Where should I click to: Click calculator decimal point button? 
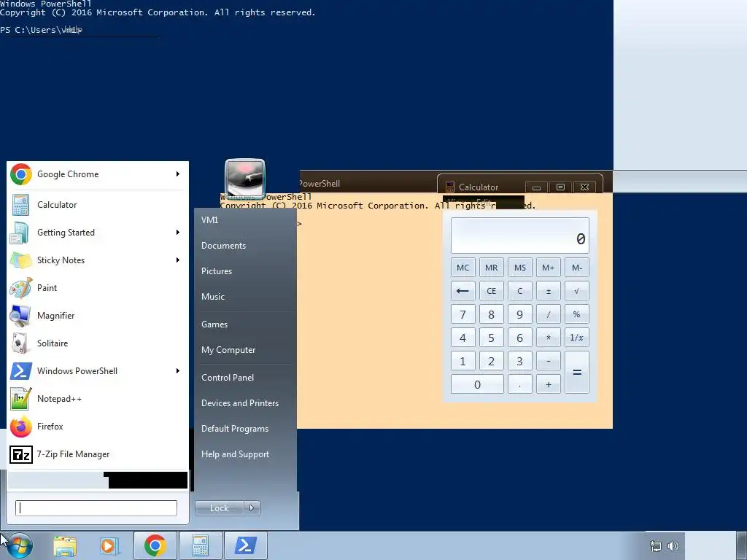click(x=519, y=384)
